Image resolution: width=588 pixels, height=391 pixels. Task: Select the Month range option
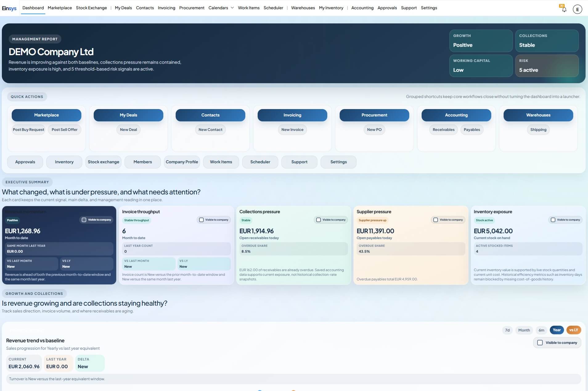point(524,330)
